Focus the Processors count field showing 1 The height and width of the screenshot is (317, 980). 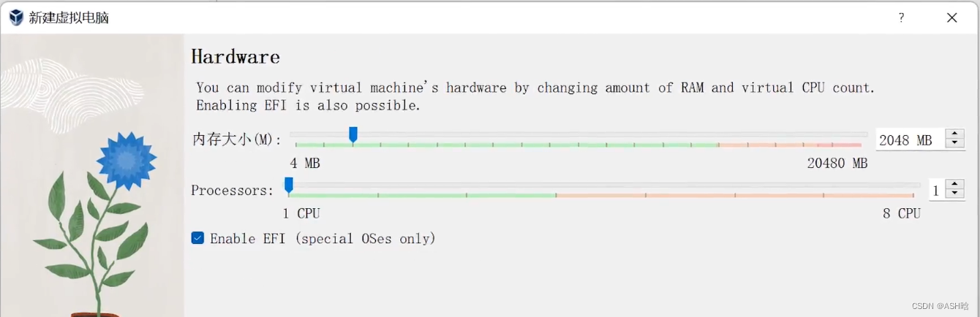pyautogui.click(x=937, y=190)
